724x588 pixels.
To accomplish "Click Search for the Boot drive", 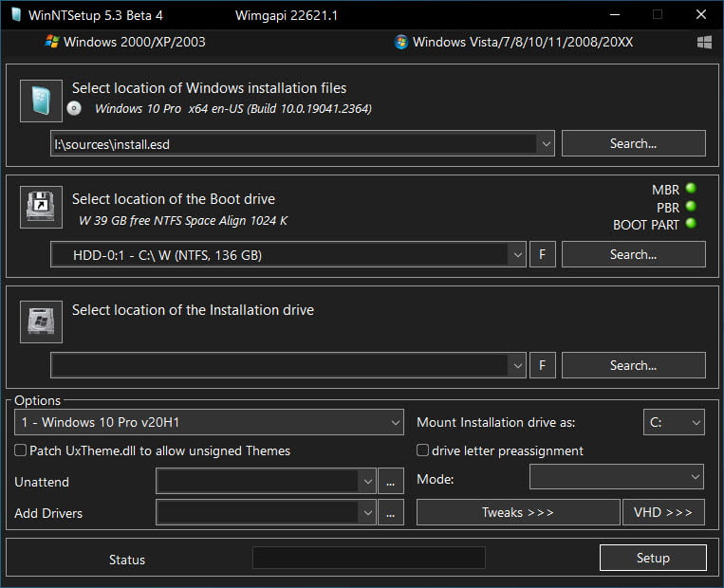I will [x=634, y=254].
